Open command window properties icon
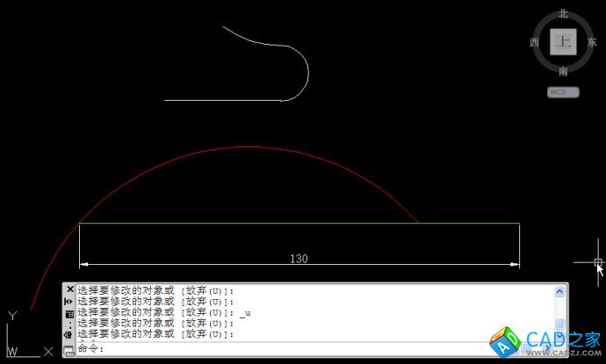This screenshot has height=364, width=606. (x=69, y=313)
